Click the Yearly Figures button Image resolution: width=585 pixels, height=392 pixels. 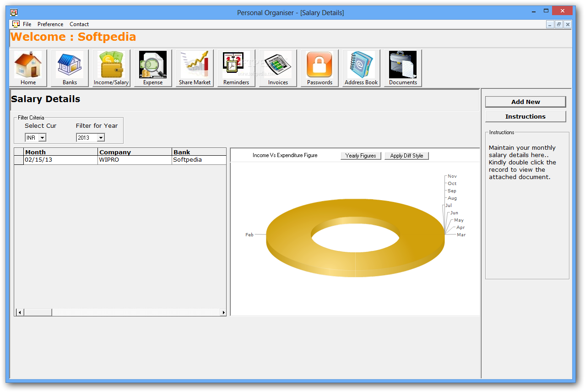(361, 156)
